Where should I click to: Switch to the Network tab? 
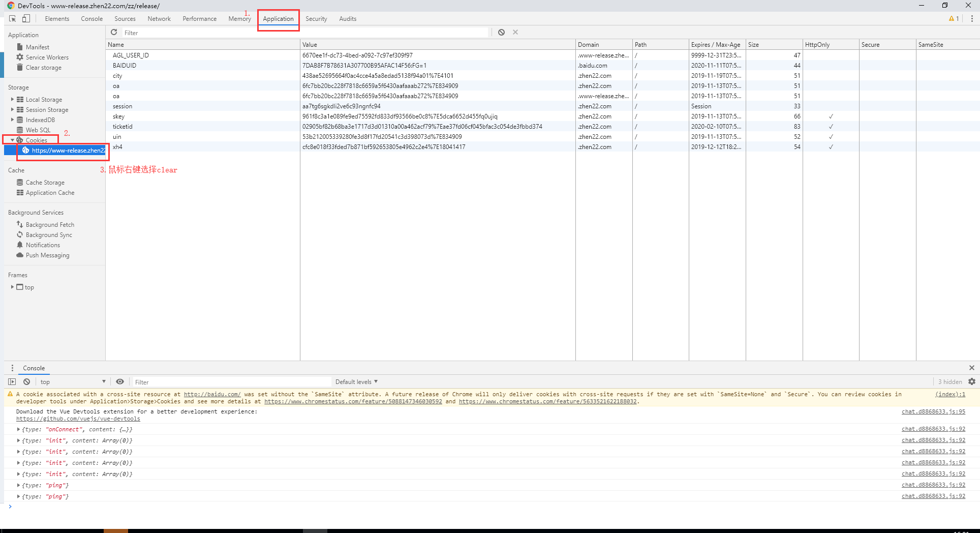coord(159,18)
